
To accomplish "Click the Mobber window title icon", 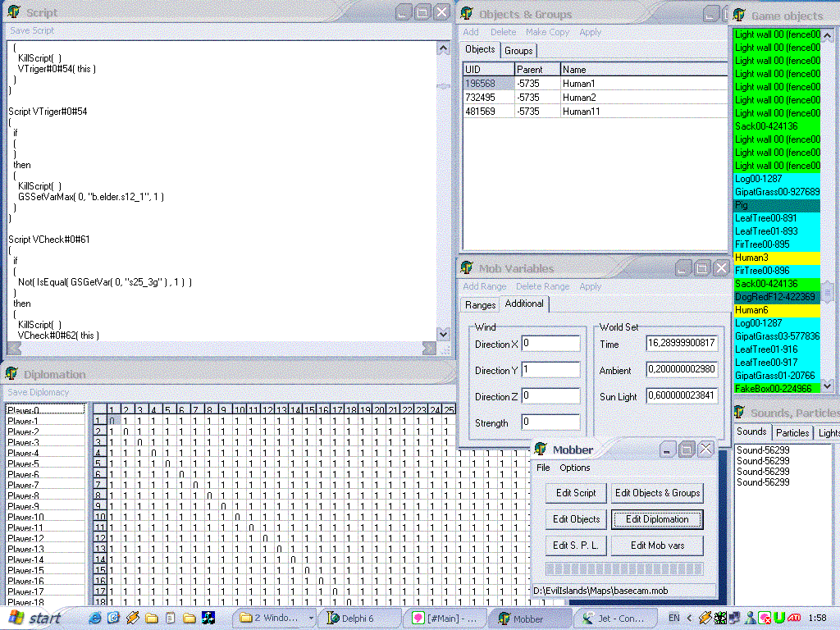I will [x=541, y=450].
